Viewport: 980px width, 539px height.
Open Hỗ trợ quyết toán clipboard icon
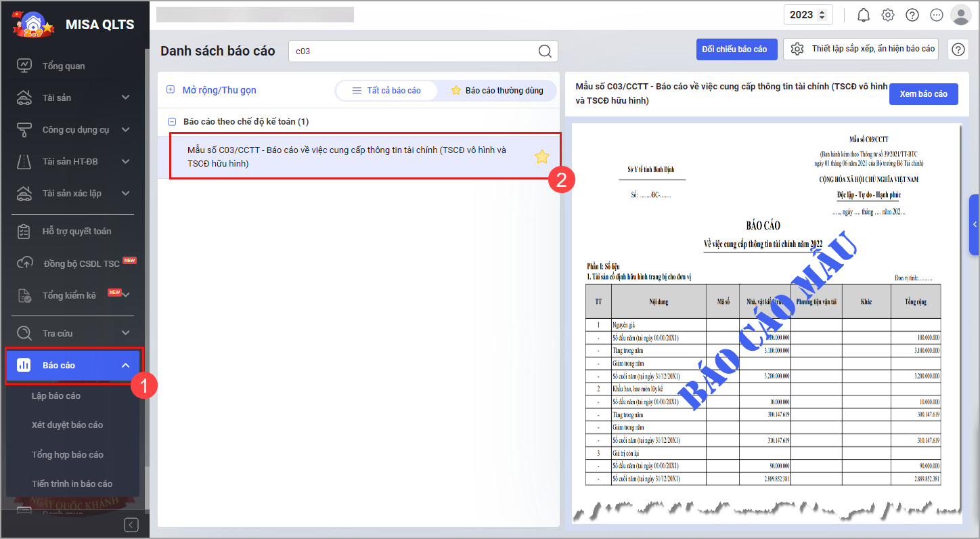24,231
